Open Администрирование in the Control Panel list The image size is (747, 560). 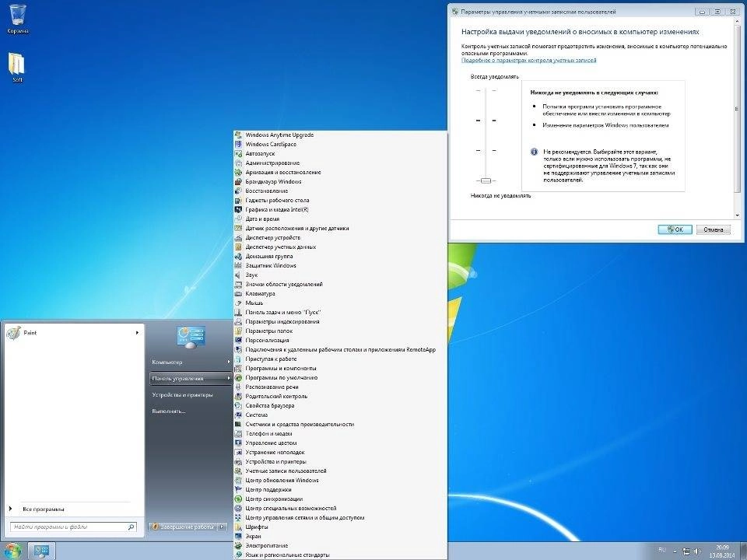(272, 163)
